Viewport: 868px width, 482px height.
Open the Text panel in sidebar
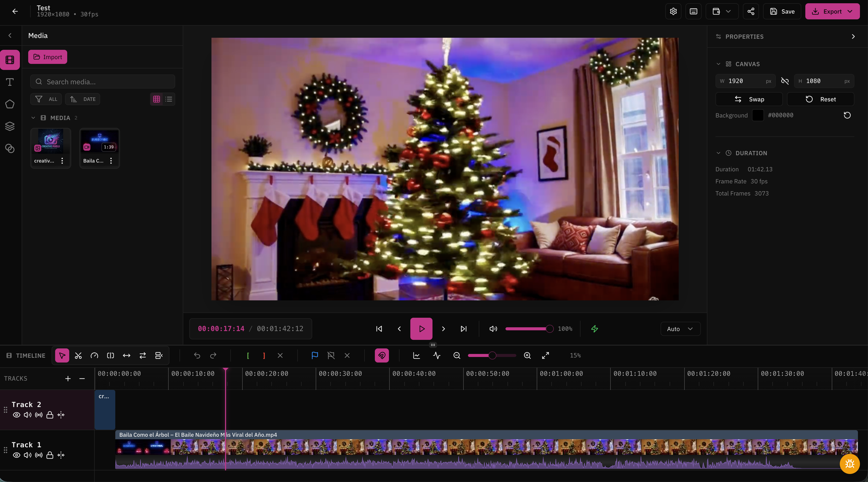point(10,82)
